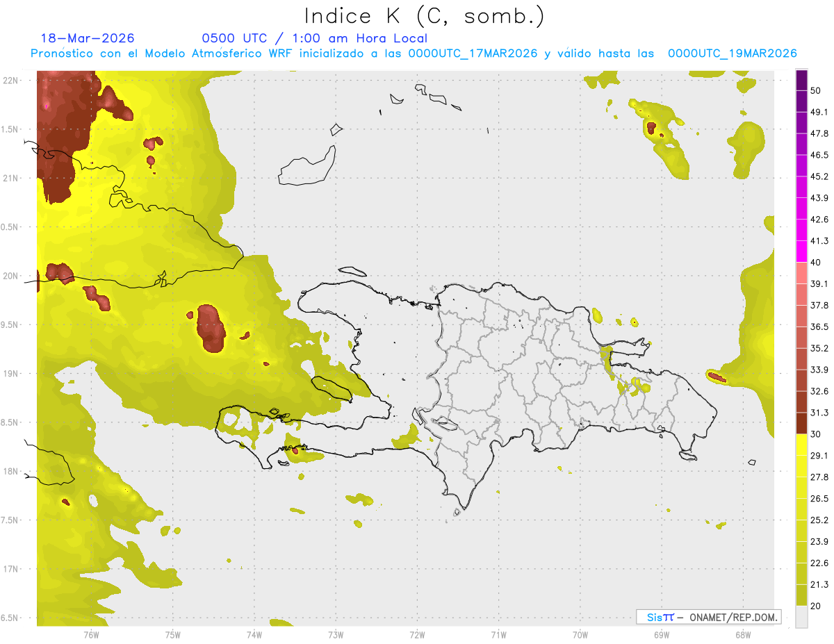Viewport: 834px width, 644px height.
Task: Click the colorbar value 36.5
Action: tap(819, 327)
